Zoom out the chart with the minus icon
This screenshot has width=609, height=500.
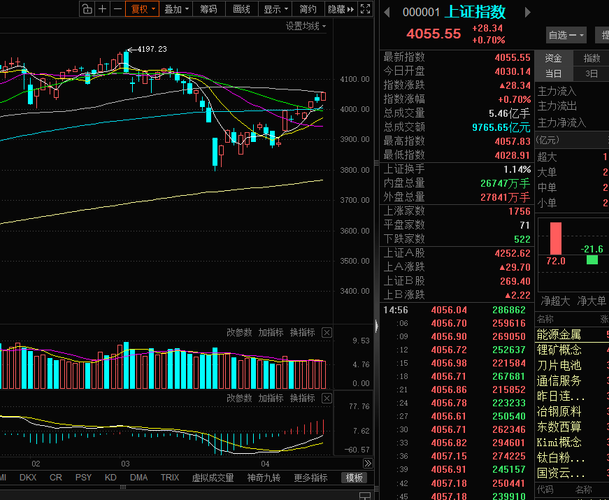118,9
